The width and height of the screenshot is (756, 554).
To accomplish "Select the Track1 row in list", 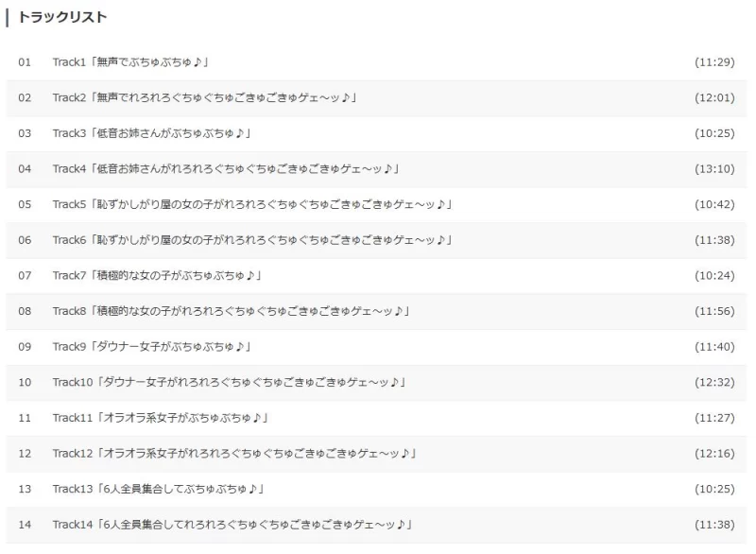I will pyautogui.click(x=376, y=62).
